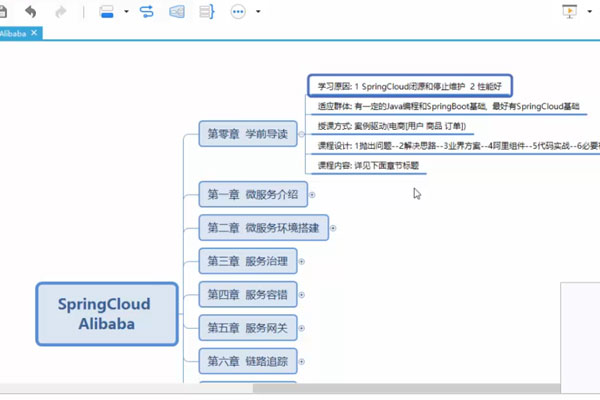Screen dimensions: 600x400
Task: Expand the 第三章 服务治理 branch
Action: click(302, 261)
